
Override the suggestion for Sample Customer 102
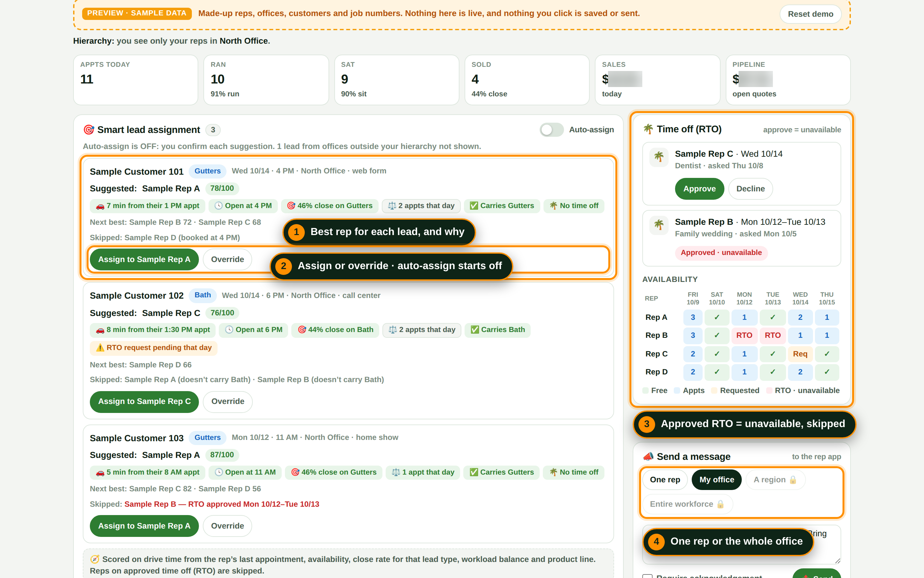[227, 402]
